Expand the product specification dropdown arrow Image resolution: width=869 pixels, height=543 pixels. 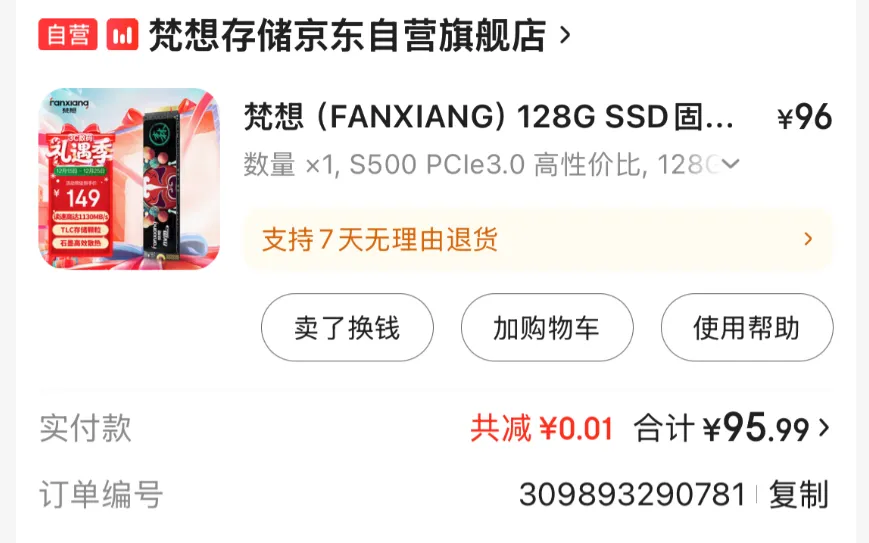[x=731, y=164]
